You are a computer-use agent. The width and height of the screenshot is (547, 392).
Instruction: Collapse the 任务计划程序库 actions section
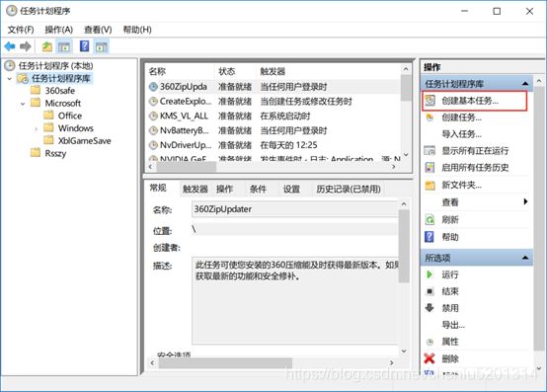(525, 84)
